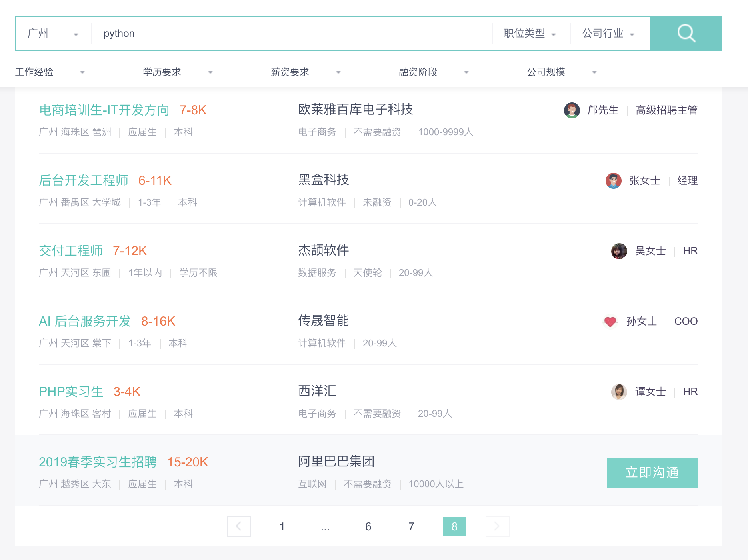Viewport: 748px width, 560px height.
Task: Click recruiter name 邝先生
Action: click(x=603, y=110)
